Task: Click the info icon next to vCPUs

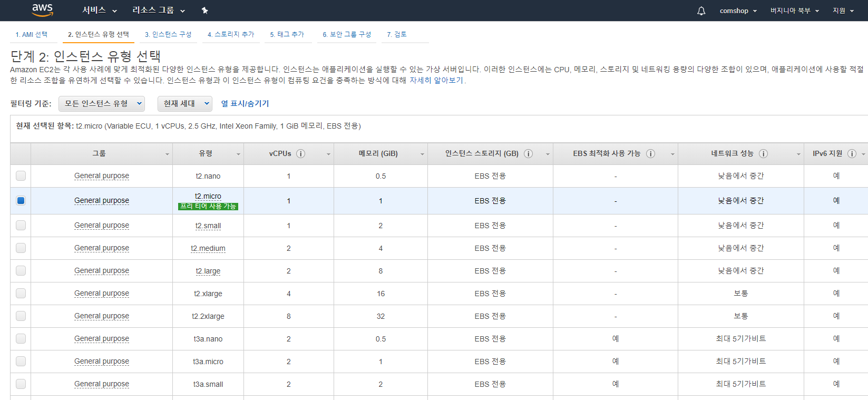Action: 300,153
